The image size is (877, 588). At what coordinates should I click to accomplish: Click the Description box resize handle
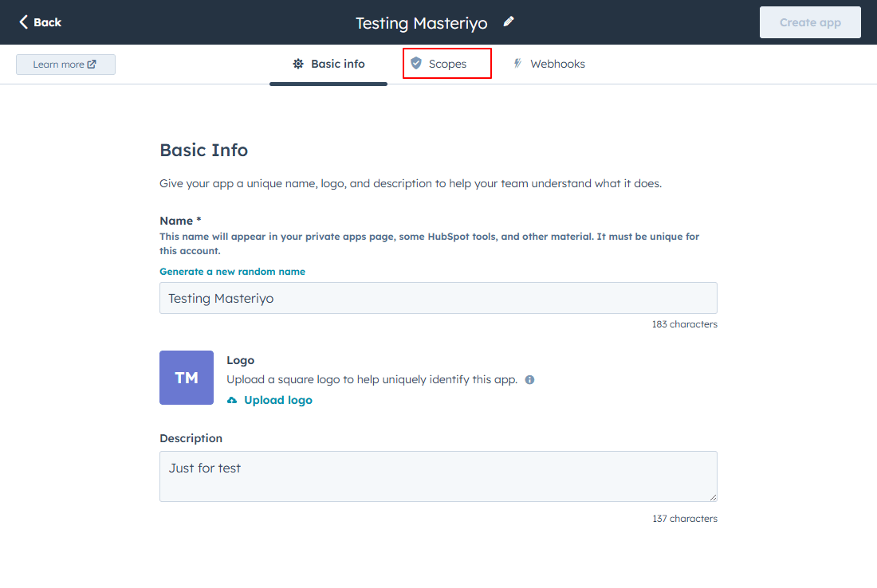pyautogui.click(x=713, y=497)
